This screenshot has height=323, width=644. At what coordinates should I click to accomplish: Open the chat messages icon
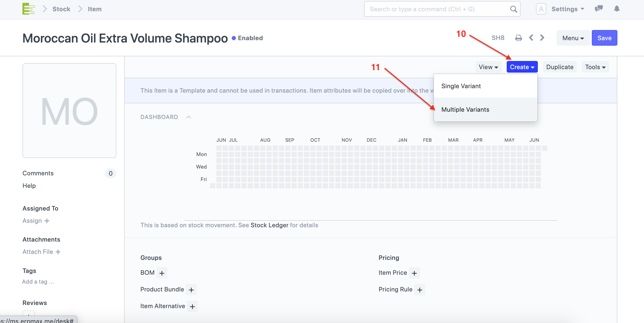click(x=599, y=9)
